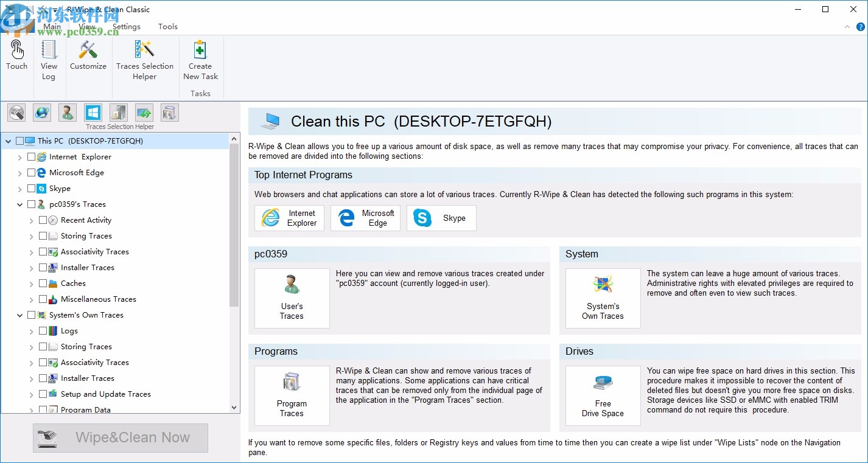Enable the Internet Explorer checkbox in the tree
The image size is (868, 463).
tap(31, 156)
